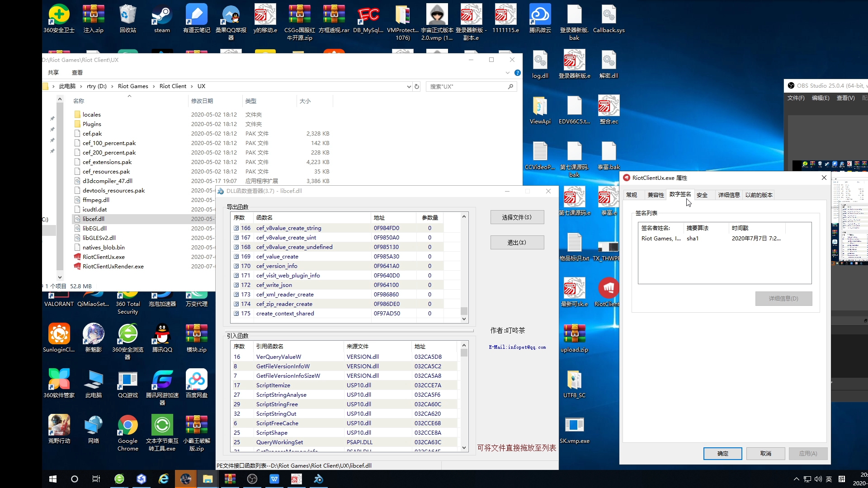Open the 查看 ribbon tab in Explorer

pyautogui.click(x=77, y=73)
